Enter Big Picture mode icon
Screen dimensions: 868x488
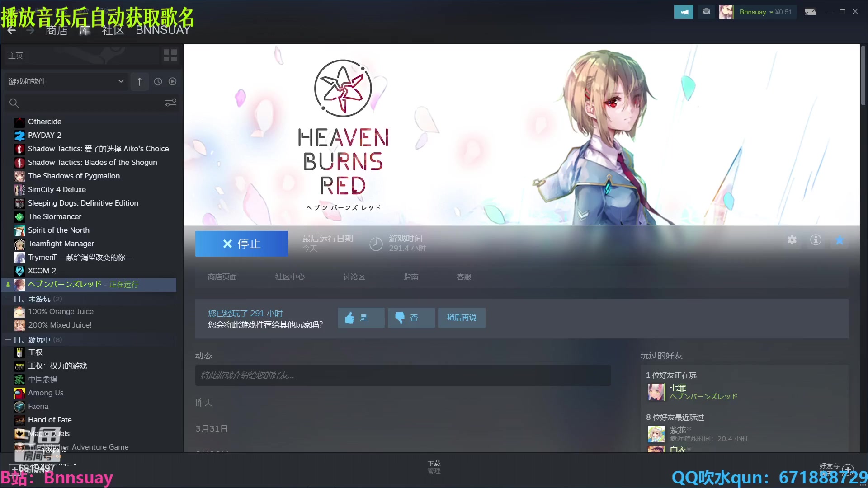[x=810, y=12]
